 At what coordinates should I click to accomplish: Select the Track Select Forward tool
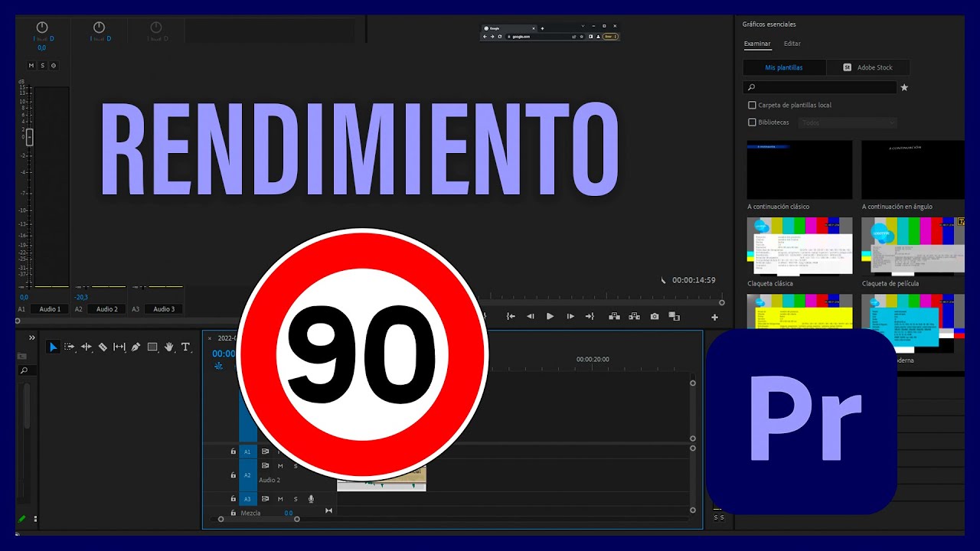click(70, 347)
